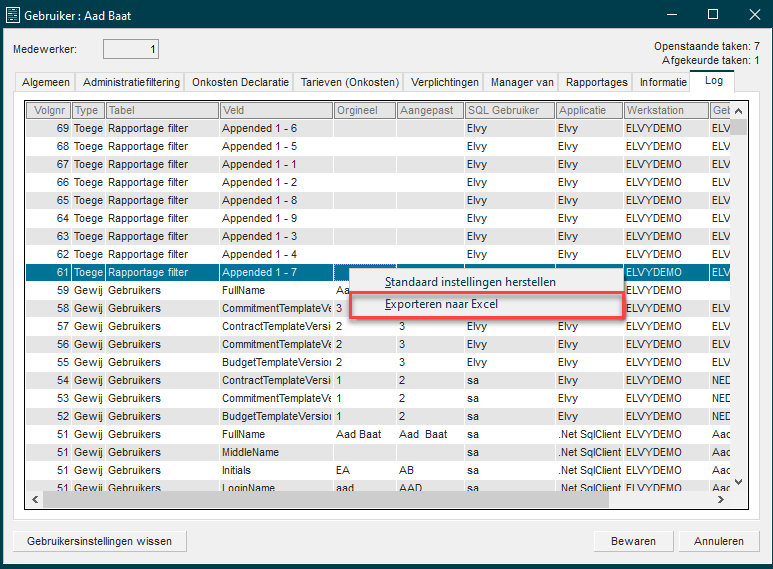The width and height of the screenshot is (773, 569).
Task: Click 'CommitmentTemplateVe' in row 53
Action: (276, 398)
